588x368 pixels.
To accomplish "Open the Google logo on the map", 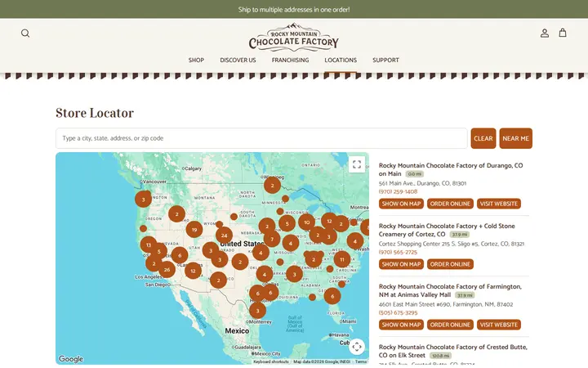I will click(71, 359).
